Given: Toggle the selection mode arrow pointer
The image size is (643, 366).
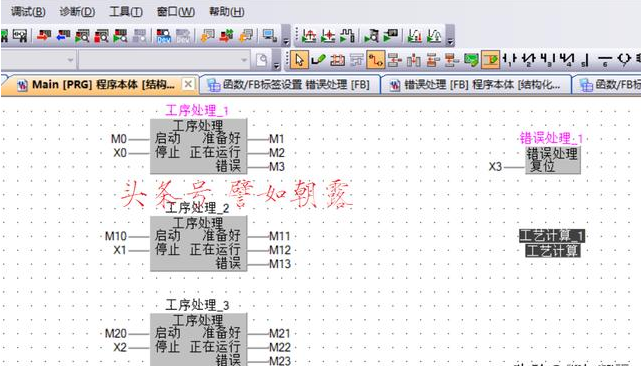Looking at the screenshot, I should point(299,60).
